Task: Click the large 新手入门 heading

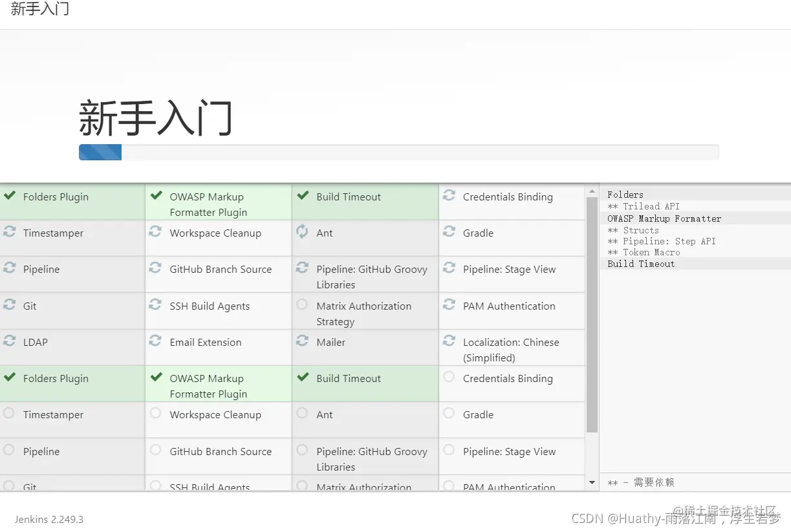Action: click(155, 118)
